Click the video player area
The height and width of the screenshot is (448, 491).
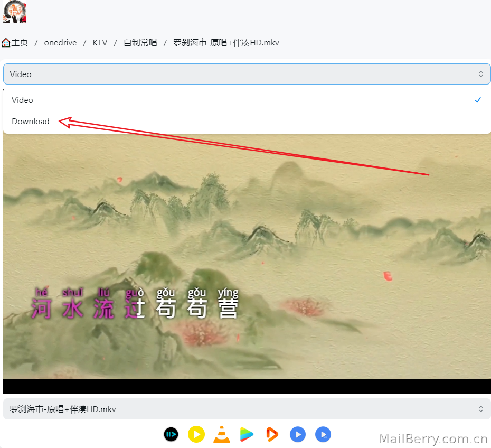click(x=247, y=263)
